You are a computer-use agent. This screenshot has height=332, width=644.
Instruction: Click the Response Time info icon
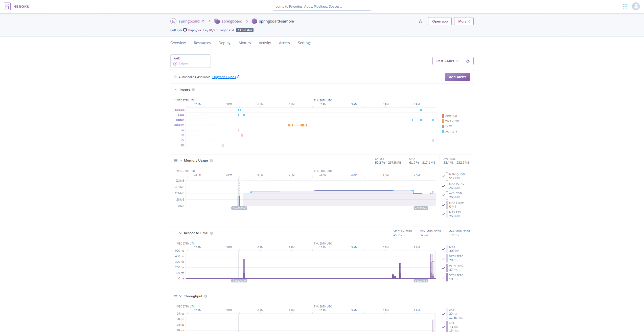point(211,233)
